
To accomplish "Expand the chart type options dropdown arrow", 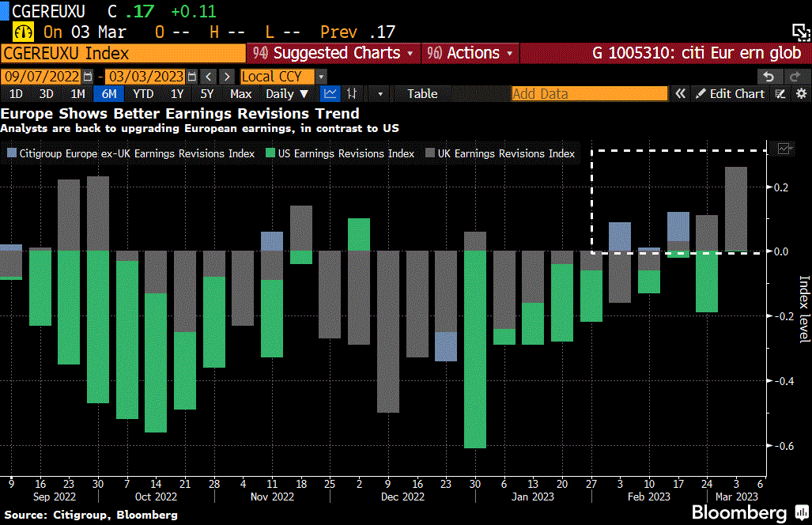I will tap(380, 94).
